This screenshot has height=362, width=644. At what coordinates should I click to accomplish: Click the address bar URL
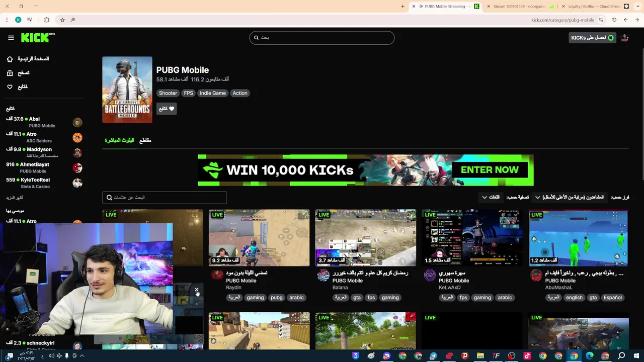[563, 20]
